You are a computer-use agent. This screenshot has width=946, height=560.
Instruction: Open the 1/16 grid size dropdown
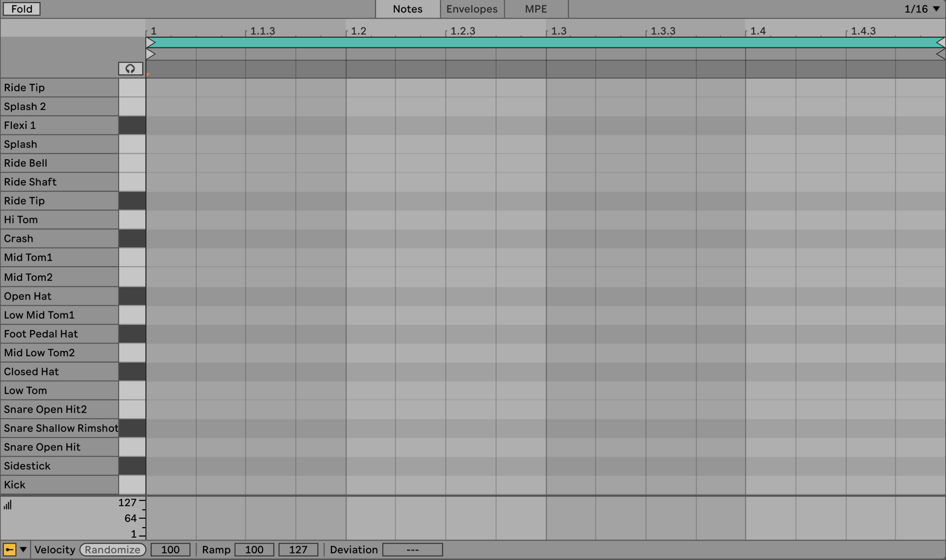coord(921,9)
